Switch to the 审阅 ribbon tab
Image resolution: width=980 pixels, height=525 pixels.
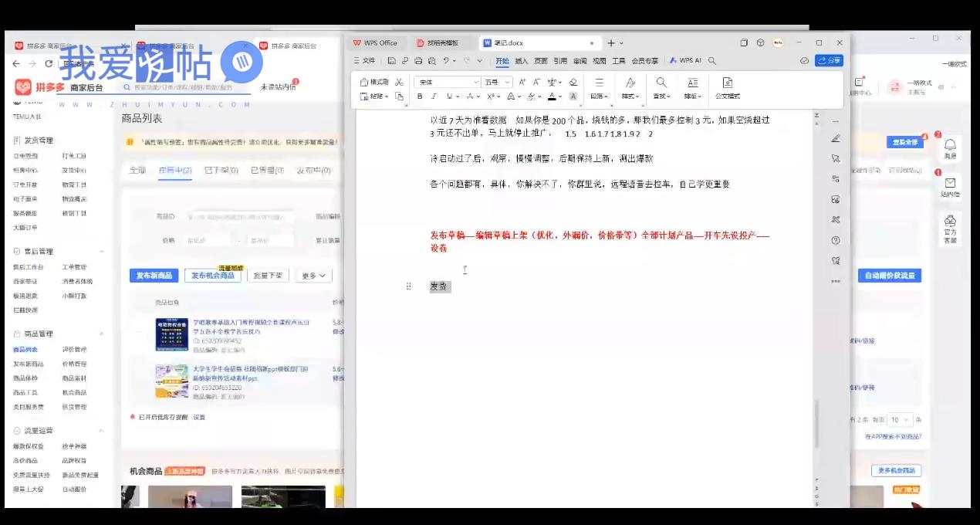580,60
